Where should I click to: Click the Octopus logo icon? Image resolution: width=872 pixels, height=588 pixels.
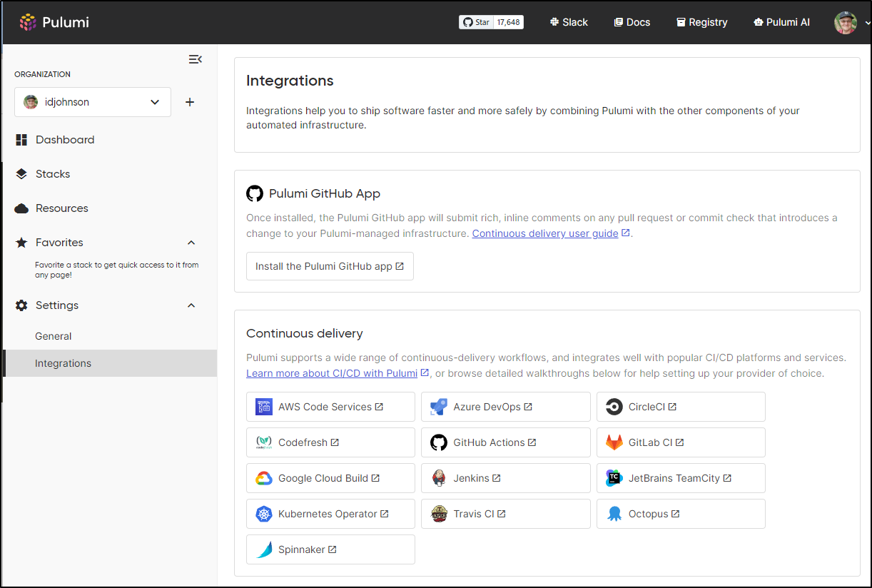(614, 514)
